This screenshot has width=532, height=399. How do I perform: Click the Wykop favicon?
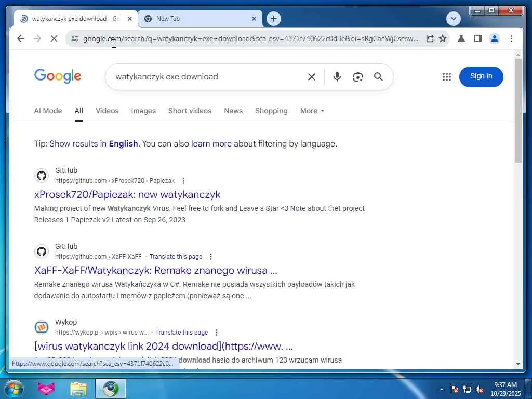42,327
